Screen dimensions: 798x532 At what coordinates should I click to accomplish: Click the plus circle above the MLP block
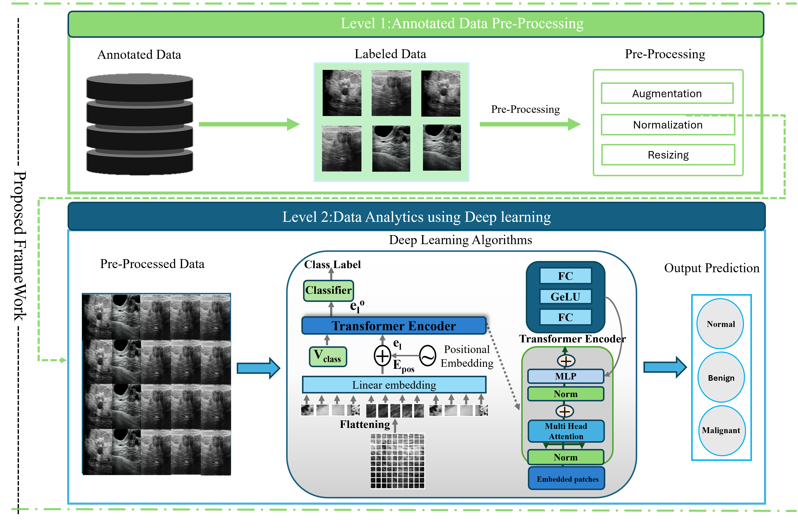point(566,361)
